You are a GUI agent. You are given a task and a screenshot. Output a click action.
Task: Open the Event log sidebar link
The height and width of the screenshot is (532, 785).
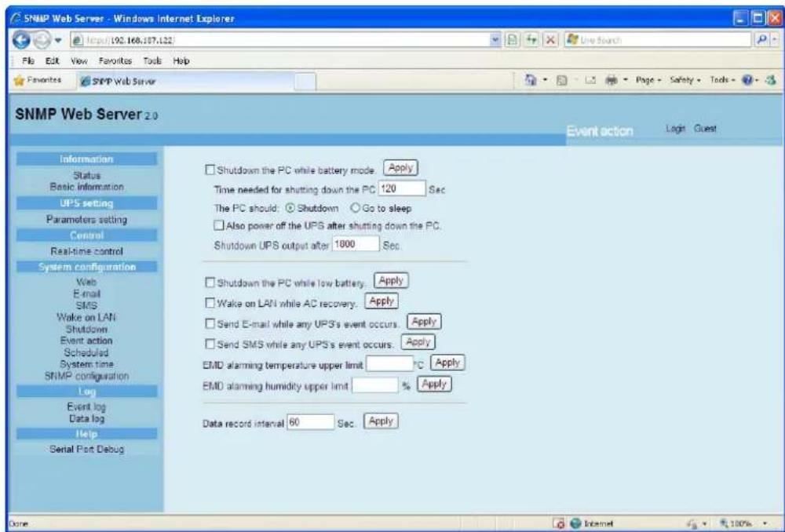point(86,407)
